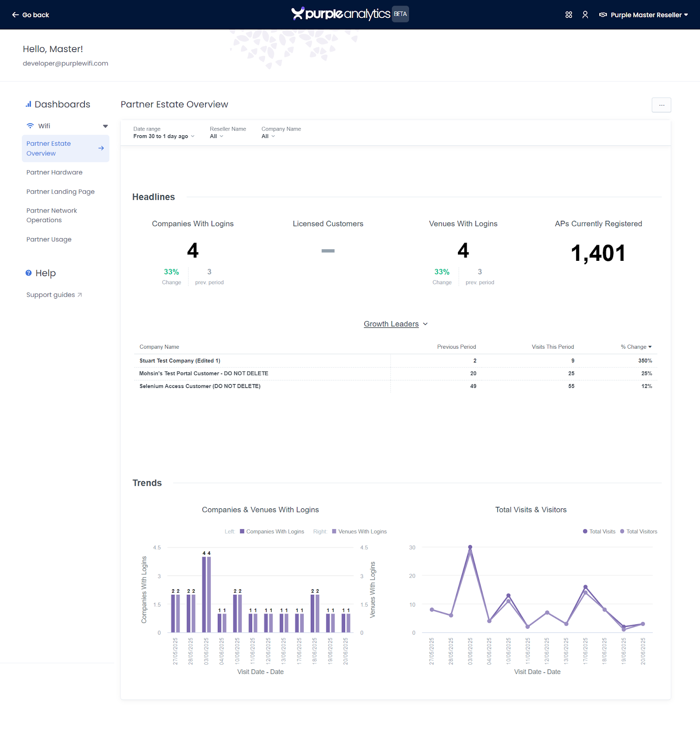Sort table by % Change column
700x736 pixels.
pos(636,347)
